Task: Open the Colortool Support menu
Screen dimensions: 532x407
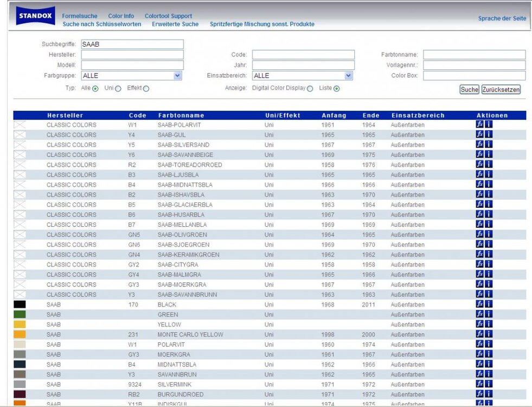Action: 168,16
